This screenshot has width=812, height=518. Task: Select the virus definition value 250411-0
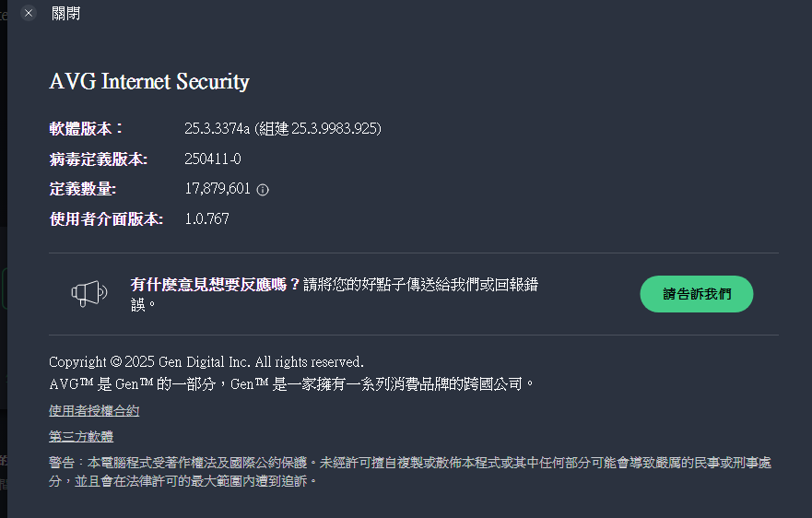213,159
